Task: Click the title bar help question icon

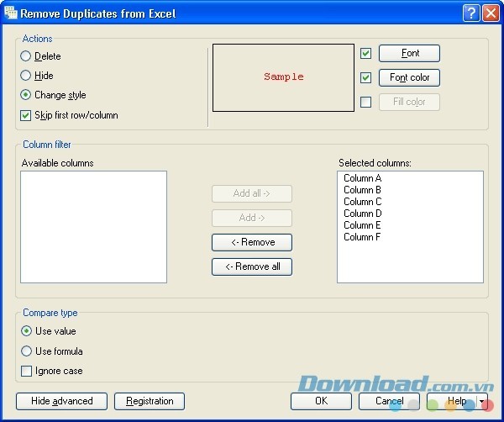Action: (x=471, y=13)
